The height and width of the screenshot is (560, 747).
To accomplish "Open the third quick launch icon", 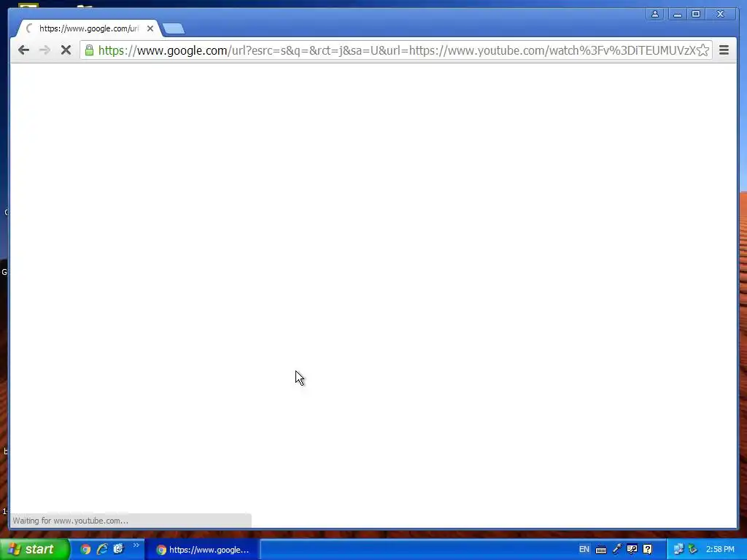I will click(118, 550).
